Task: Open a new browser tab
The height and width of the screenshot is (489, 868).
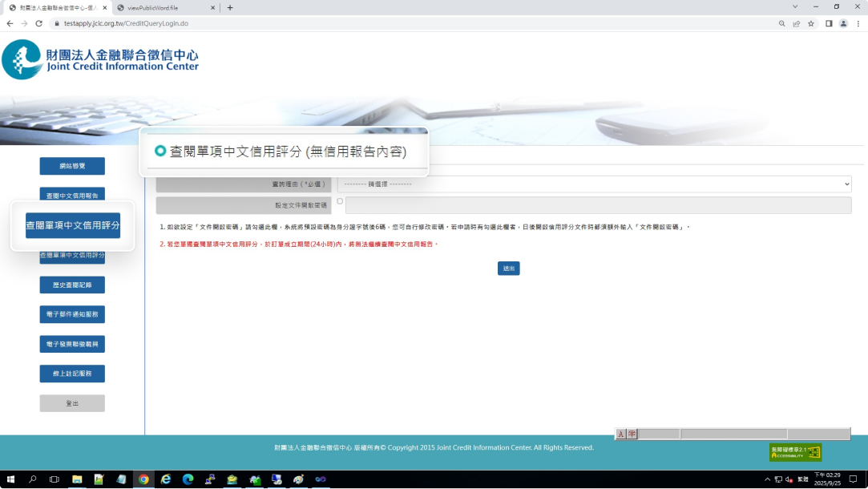Action: click(230, 7)
